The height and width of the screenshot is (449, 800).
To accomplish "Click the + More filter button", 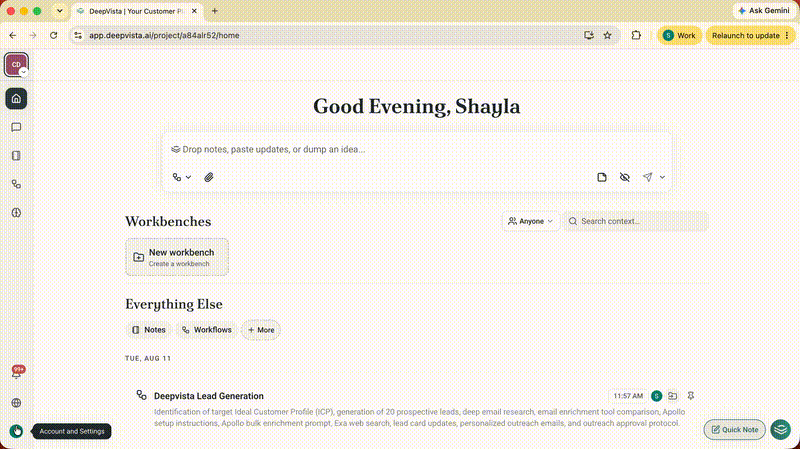I will (x=261, y=330).
